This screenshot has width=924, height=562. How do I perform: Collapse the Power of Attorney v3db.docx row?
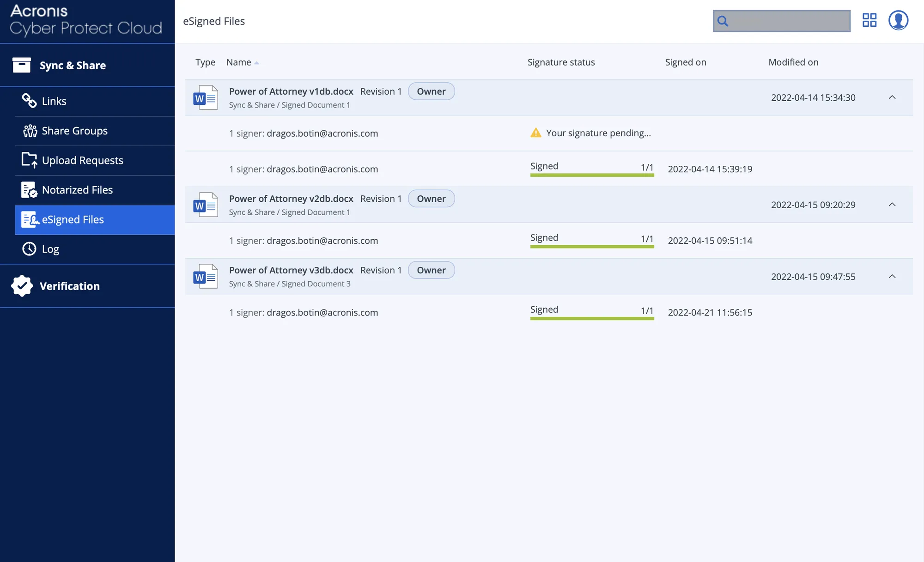892,276
